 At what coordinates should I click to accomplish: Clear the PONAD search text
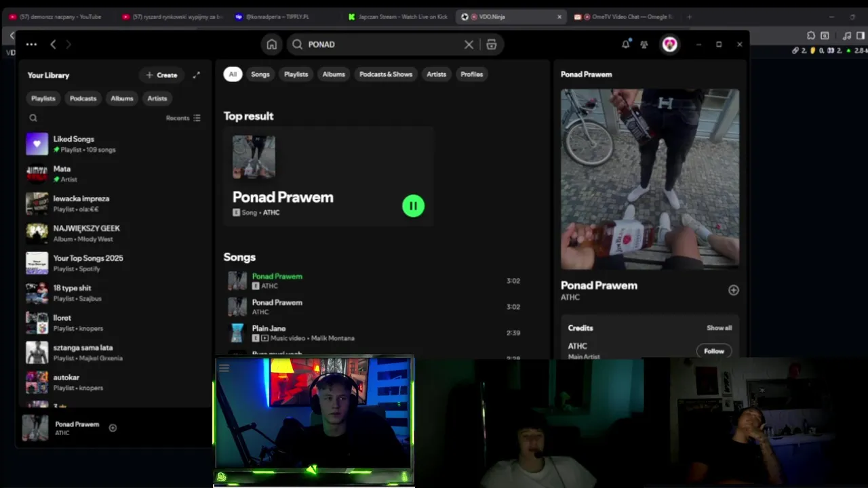(469, 44)
